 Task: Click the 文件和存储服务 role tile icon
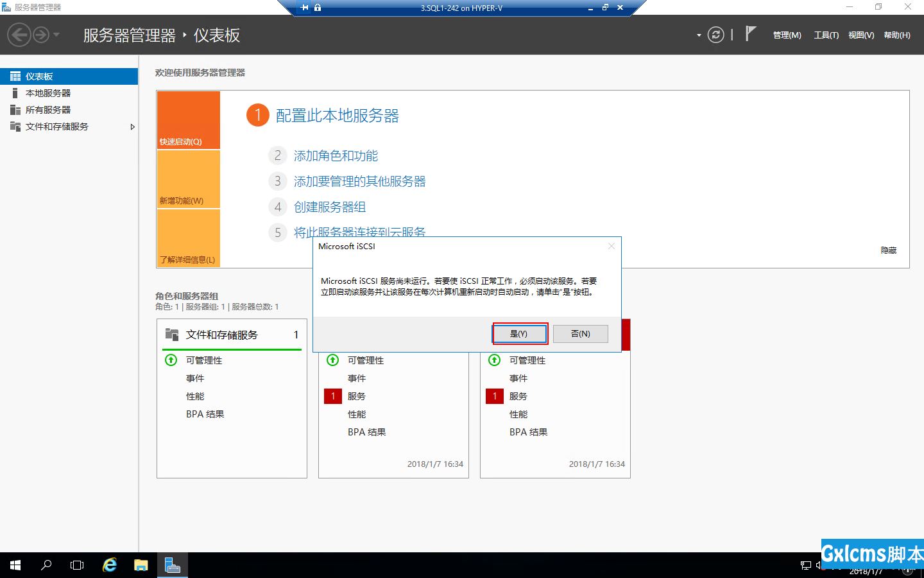pos(172,334)
